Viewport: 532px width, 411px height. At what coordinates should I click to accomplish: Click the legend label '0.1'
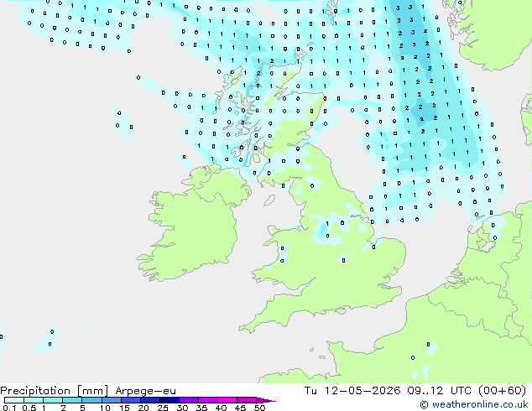click(x=9, y=408)
